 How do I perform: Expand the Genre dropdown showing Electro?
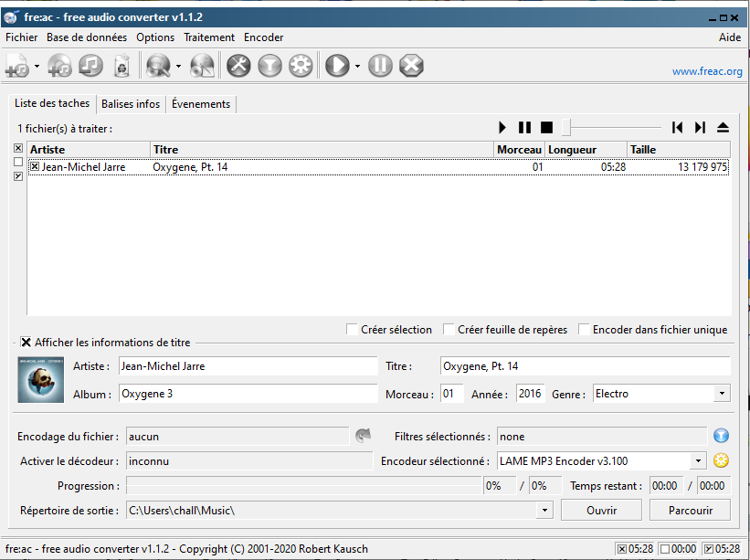[722, 394]
